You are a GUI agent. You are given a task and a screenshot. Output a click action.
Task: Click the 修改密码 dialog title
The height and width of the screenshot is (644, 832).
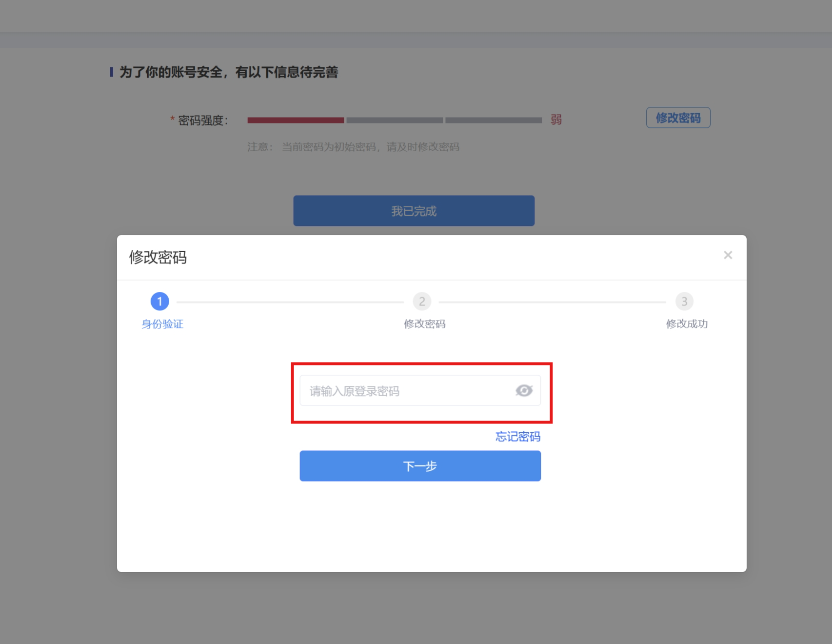[x=158, y=257]
